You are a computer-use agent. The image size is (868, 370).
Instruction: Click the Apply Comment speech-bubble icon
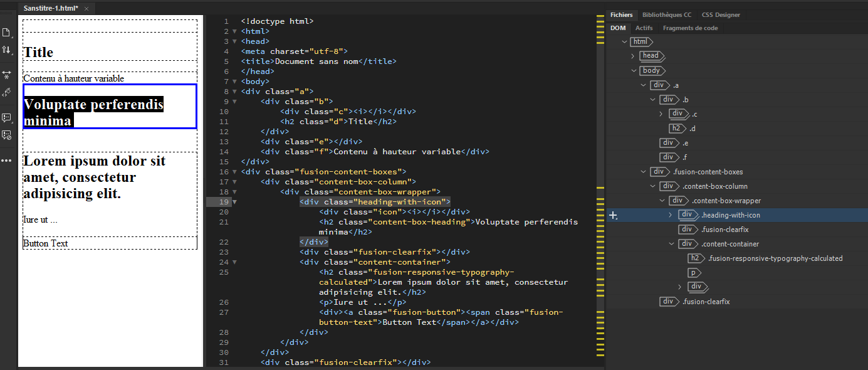(7, 117)
